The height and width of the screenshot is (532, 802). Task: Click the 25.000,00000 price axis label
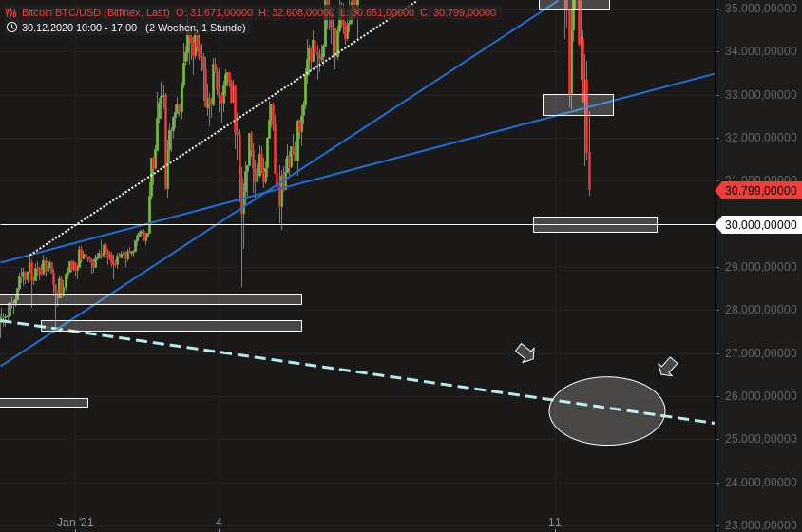(760, 439)
